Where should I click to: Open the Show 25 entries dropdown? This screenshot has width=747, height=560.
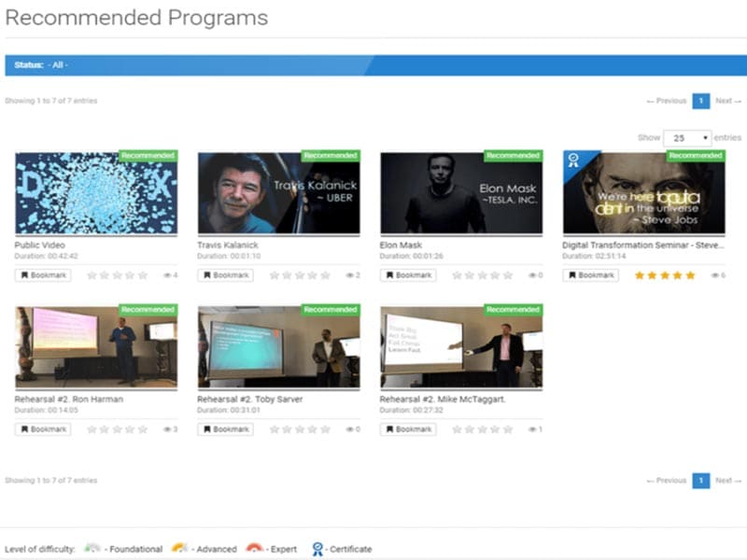687,138
